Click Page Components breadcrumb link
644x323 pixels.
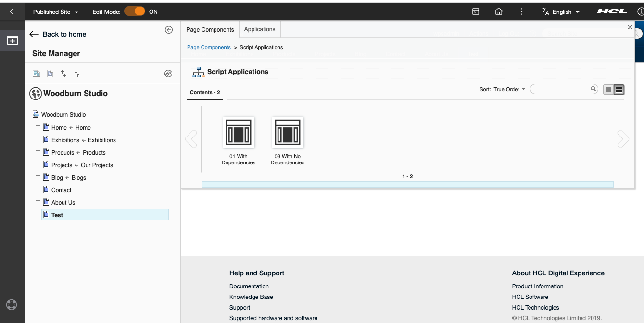pos(209,48)
